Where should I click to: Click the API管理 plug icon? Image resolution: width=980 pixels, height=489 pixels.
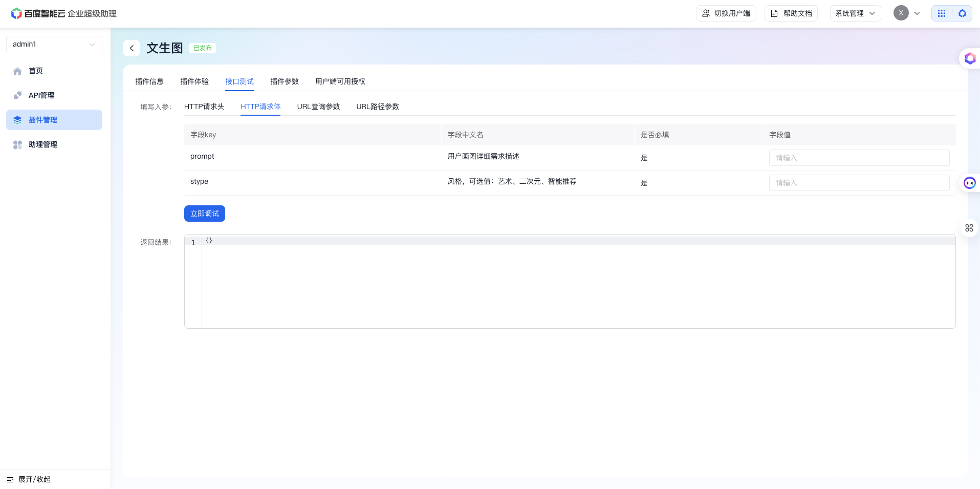coord(17,95)
